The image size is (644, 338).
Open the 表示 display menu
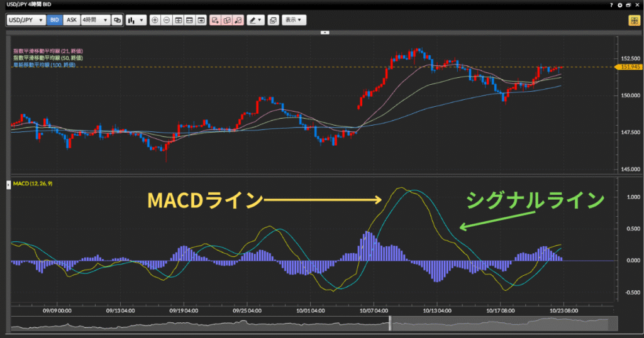point(294,20)
